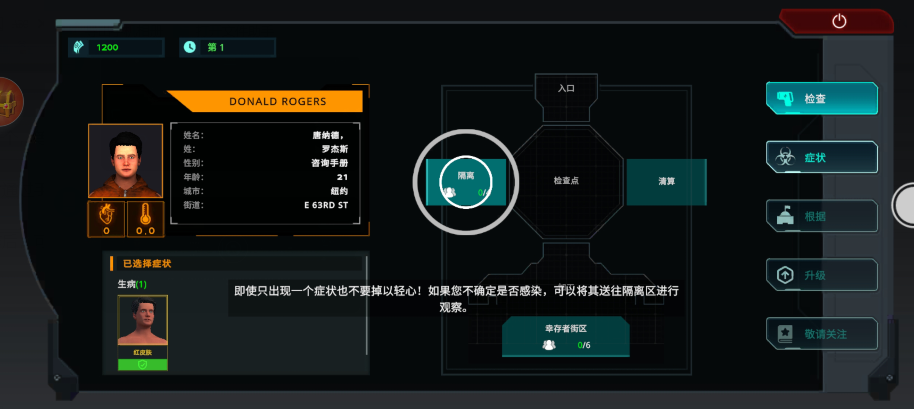Click the survivors people icon in 幸存者街区
The width and height of the screenshot is (914, 409).
click(549, 345)
